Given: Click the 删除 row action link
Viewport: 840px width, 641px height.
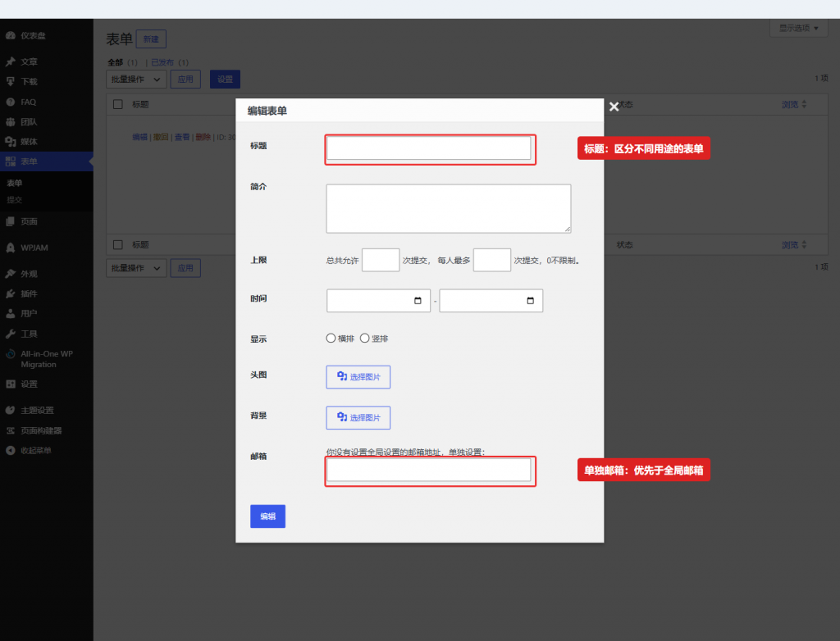Looking at the screenshot, I should (x=203, y=137).
